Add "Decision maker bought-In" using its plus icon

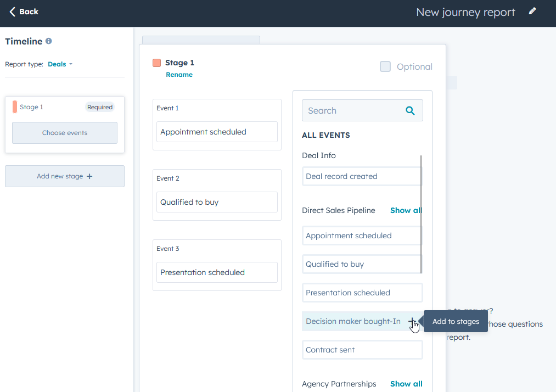point(412,321)
